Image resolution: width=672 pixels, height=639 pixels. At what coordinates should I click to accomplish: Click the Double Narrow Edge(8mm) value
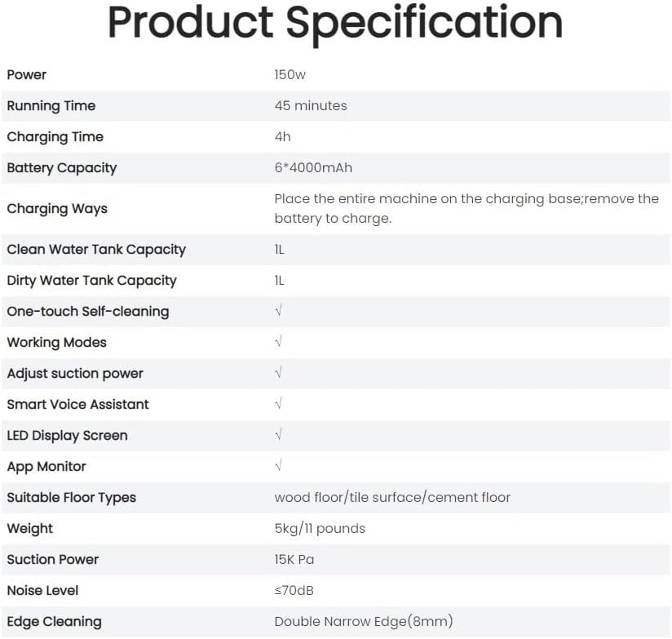point(364,621)
